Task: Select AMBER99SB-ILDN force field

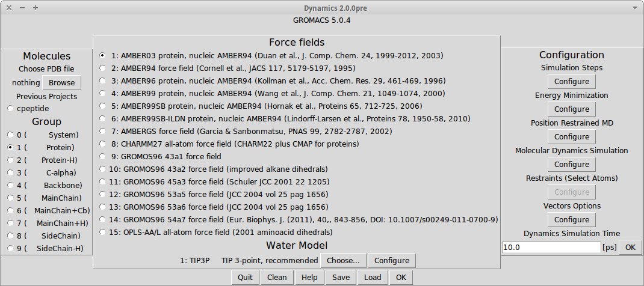Action: 102,118
